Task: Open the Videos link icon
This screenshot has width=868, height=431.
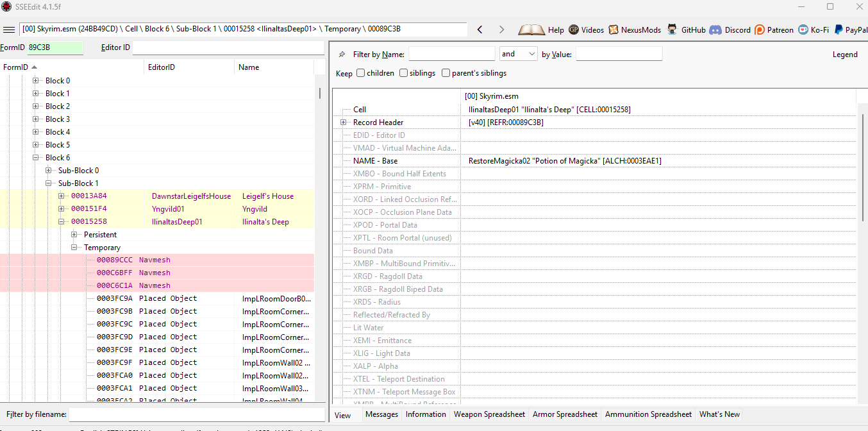Action: 574,30
